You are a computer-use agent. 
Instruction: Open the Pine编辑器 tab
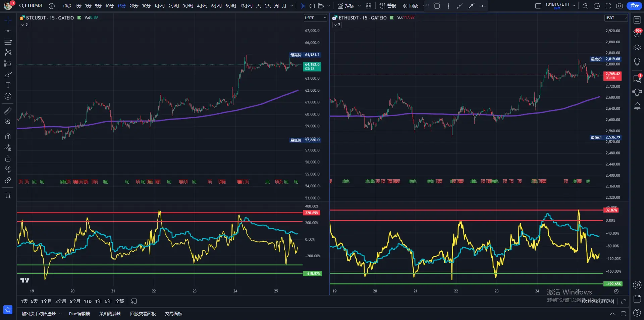tap(79, 314)
